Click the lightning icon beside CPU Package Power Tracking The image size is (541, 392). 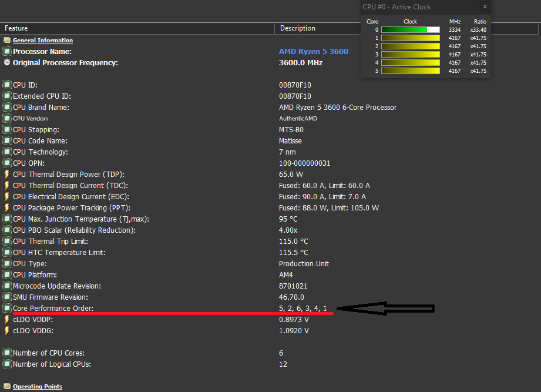click(7, 208)
